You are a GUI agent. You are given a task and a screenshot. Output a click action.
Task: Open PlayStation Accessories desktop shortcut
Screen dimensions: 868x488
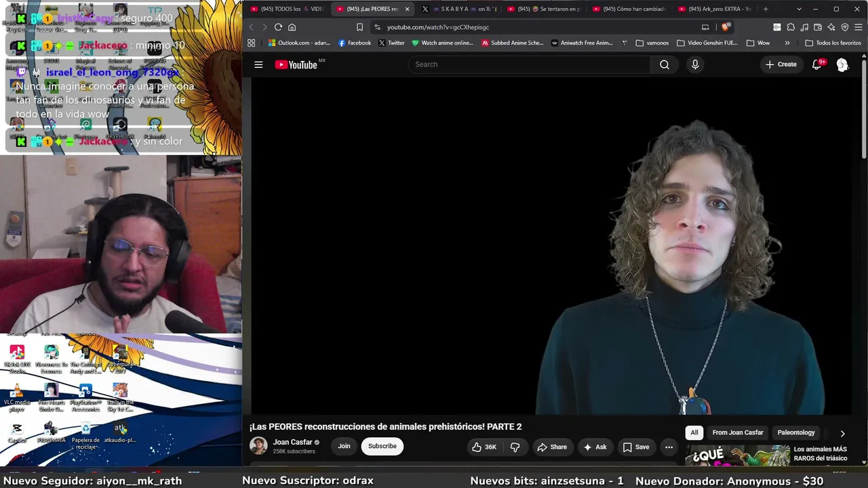pyautogui.click(x=85, y=398)
